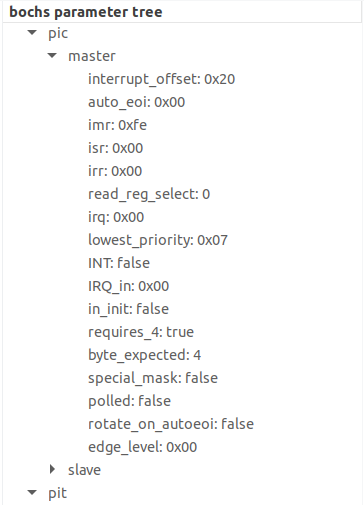Select the isr: 0x00 row
This screenshot has height=505, width=364.
tap(115, 148)
